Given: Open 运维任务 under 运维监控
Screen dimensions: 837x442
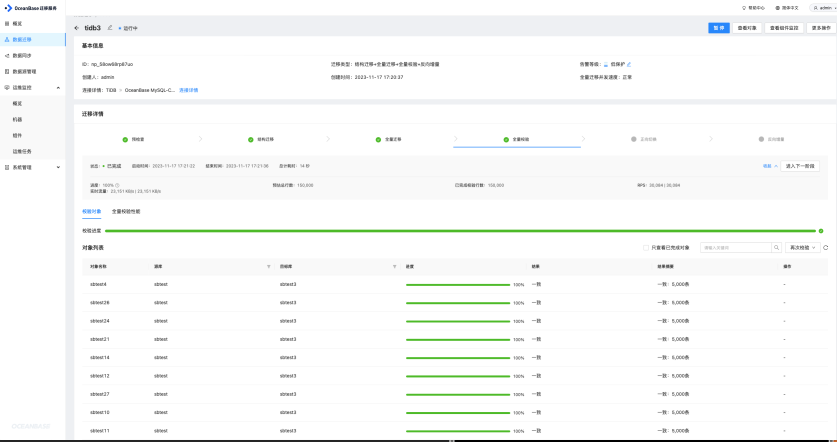Looking at the screenshot, I should (x=22, y=152).
